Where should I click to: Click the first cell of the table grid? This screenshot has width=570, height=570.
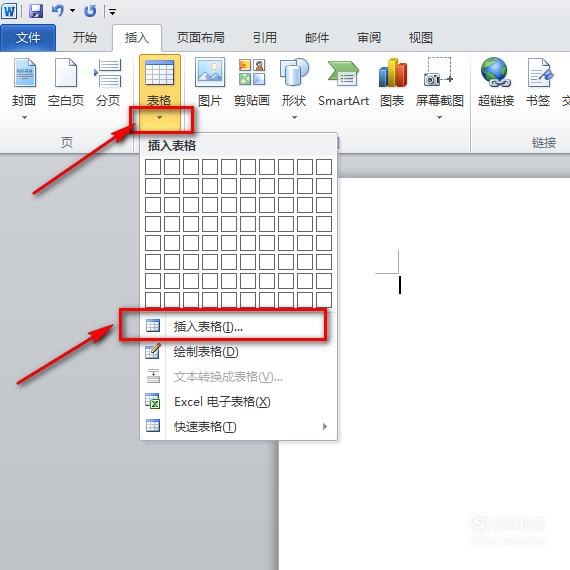153,167
